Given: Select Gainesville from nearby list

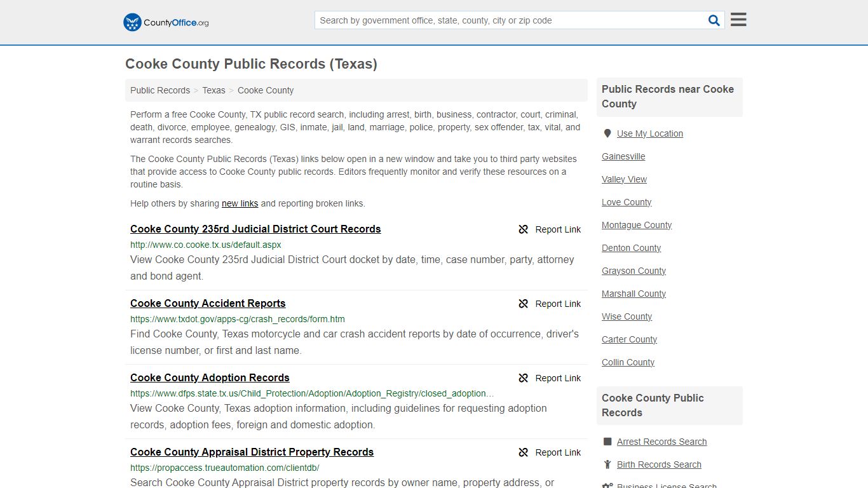Looking at the screenshot, I should point(623,156).
